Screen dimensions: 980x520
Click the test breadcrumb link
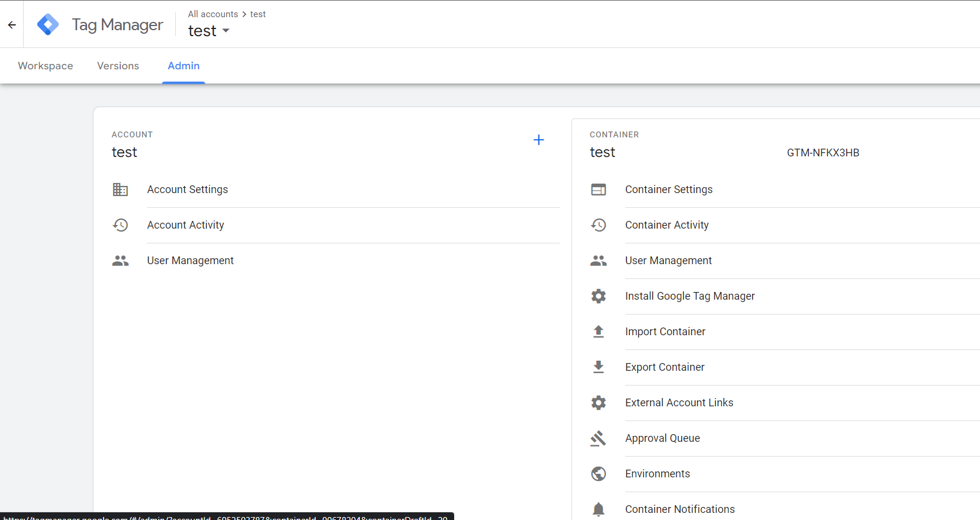[258, 14]
